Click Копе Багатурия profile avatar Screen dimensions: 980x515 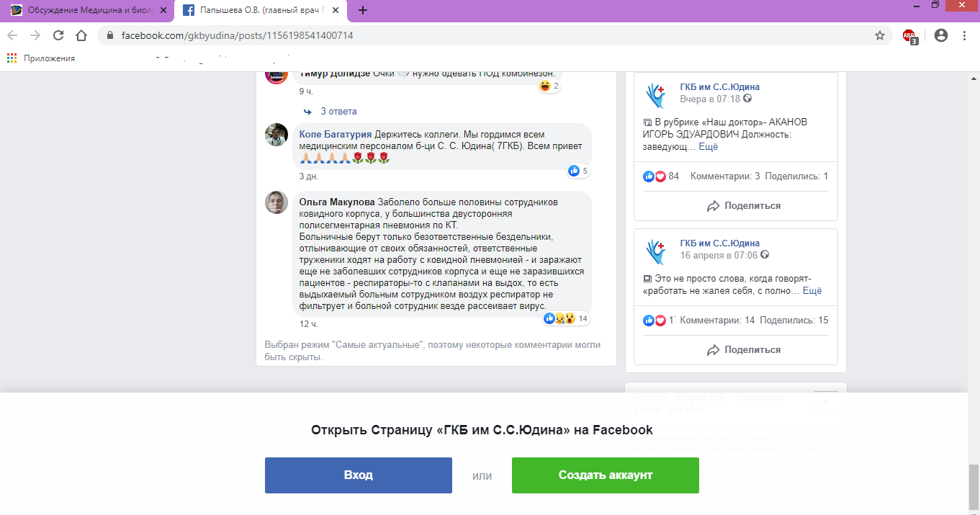point(277,135)
